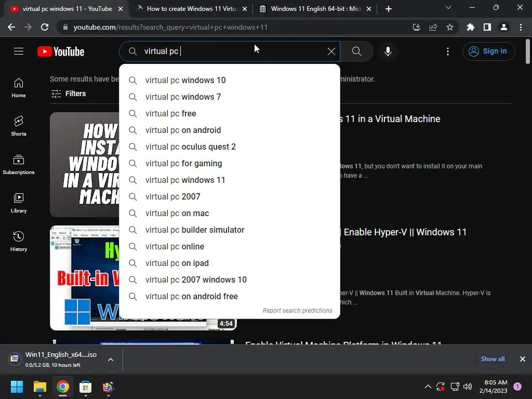Open the Windows Start menu

click(17, 387)
